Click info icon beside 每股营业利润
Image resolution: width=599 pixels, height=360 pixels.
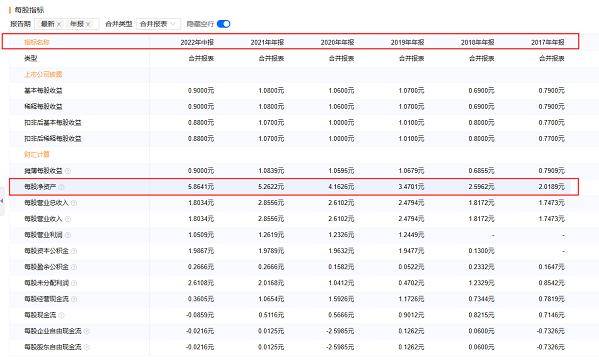[68, 235]
